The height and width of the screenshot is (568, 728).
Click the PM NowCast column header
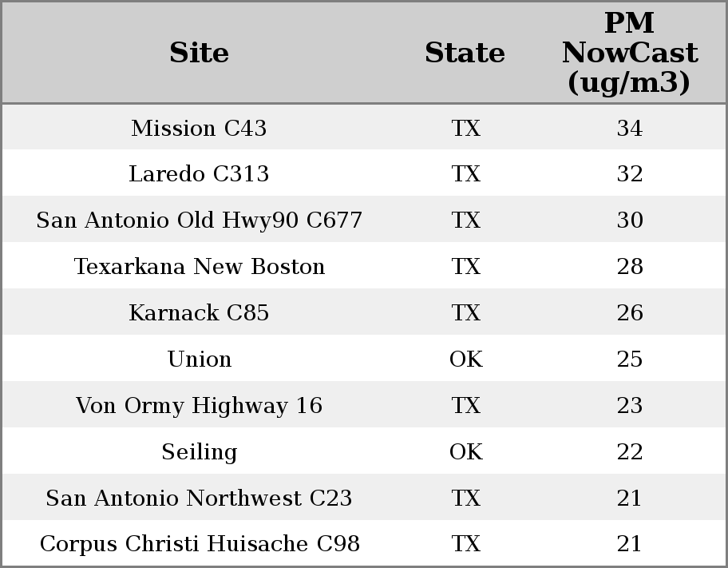click(629, 53)
